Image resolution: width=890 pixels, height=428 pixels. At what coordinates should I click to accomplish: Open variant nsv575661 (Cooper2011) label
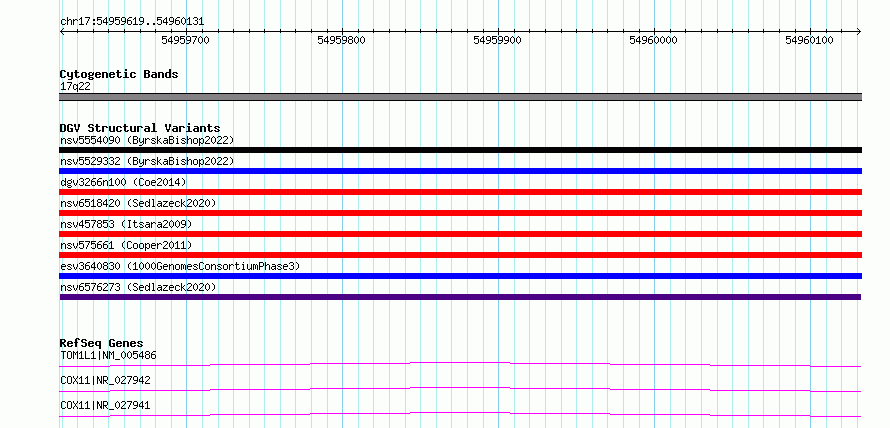(126, 245)
